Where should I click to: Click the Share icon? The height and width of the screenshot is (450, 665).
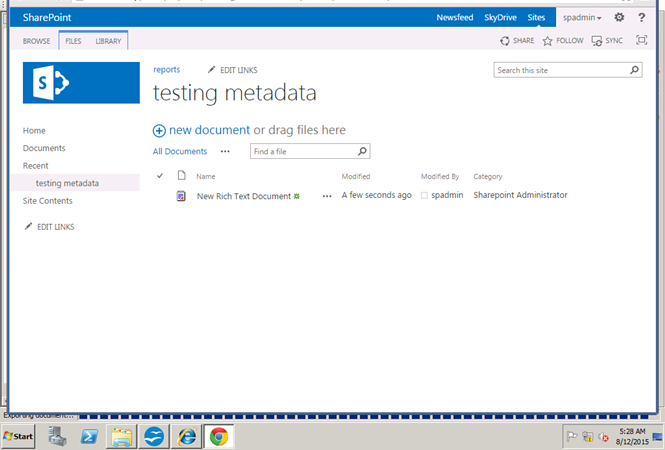coord(505,41)
